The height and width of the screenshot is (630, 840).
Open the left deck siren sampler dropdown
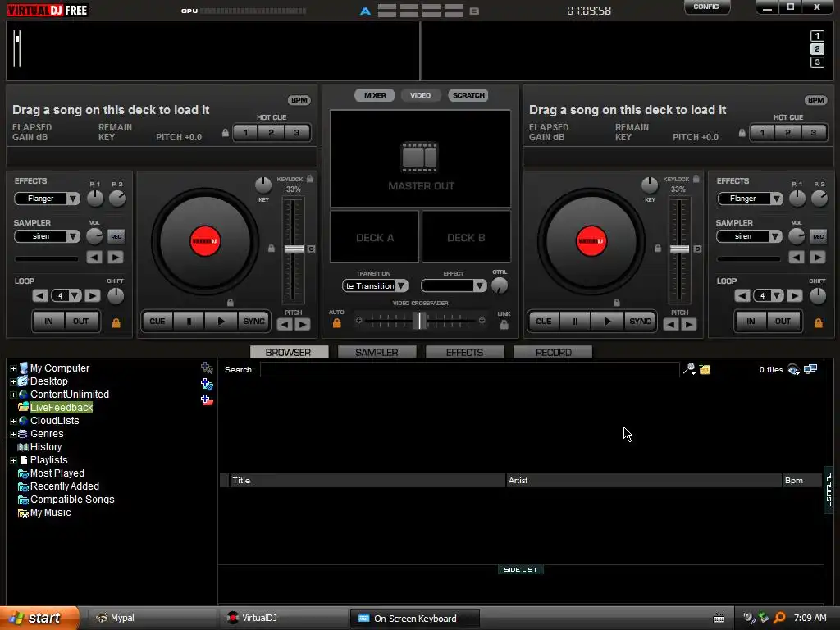73,236
